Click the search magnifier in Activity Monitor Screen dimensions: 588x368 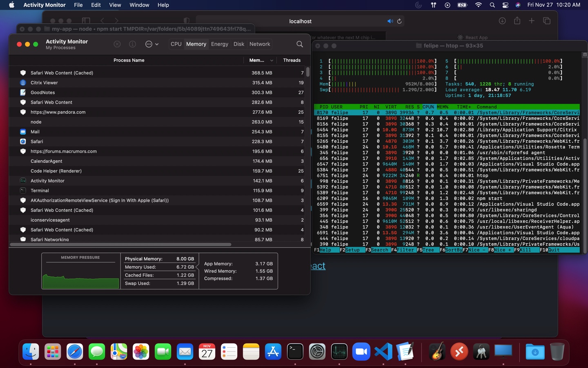pos(300,44)
